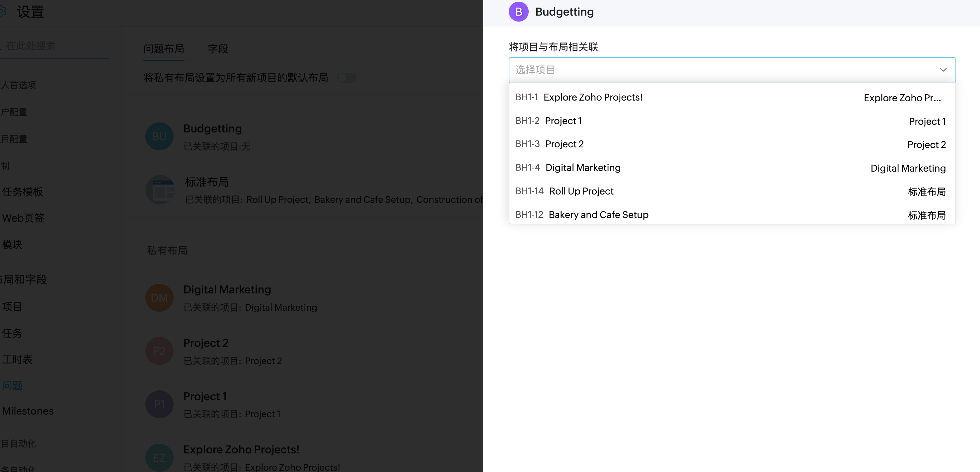
Task: Click the EZ Explore Zoho Projects avatar
Action: point(159,457)
